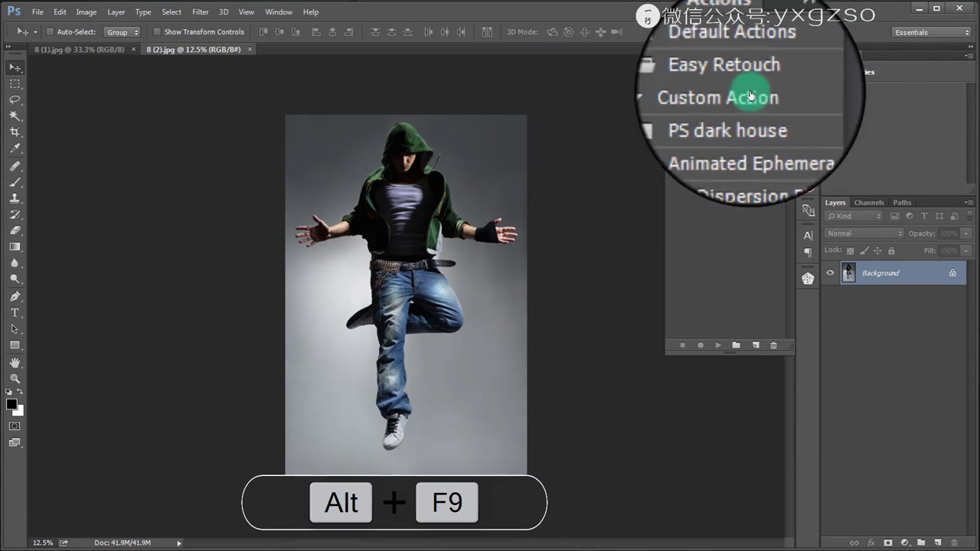
Task: Select the Lasso tool
Action: [15, 100]
